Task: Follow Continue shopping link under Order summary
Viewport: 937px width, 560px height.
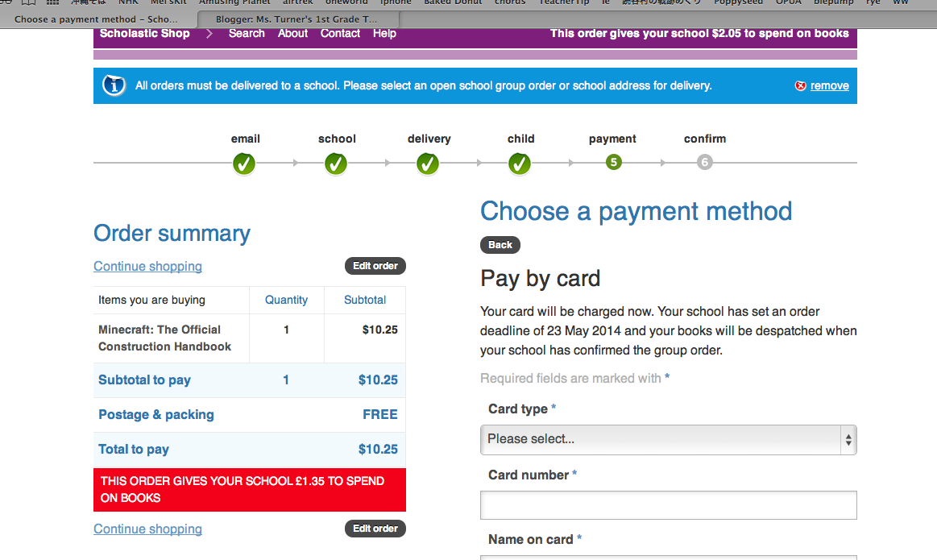Action: [147, 267]
